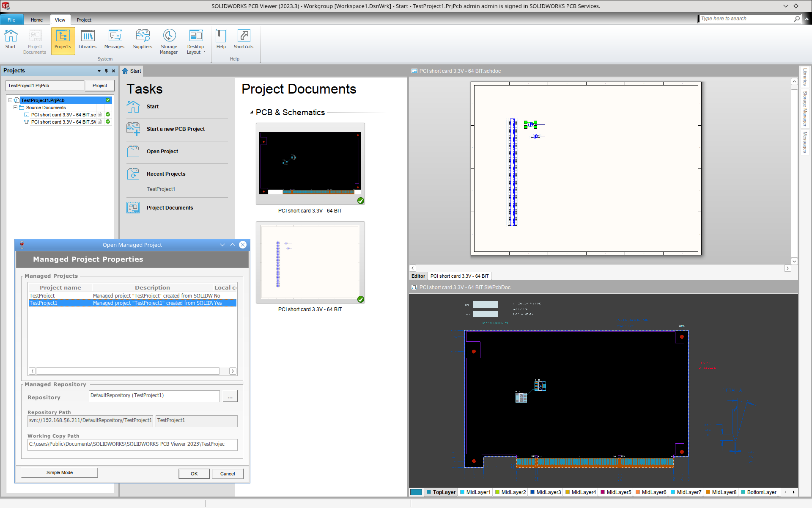Open the Messages ribbon icon

tap(114, 40)
